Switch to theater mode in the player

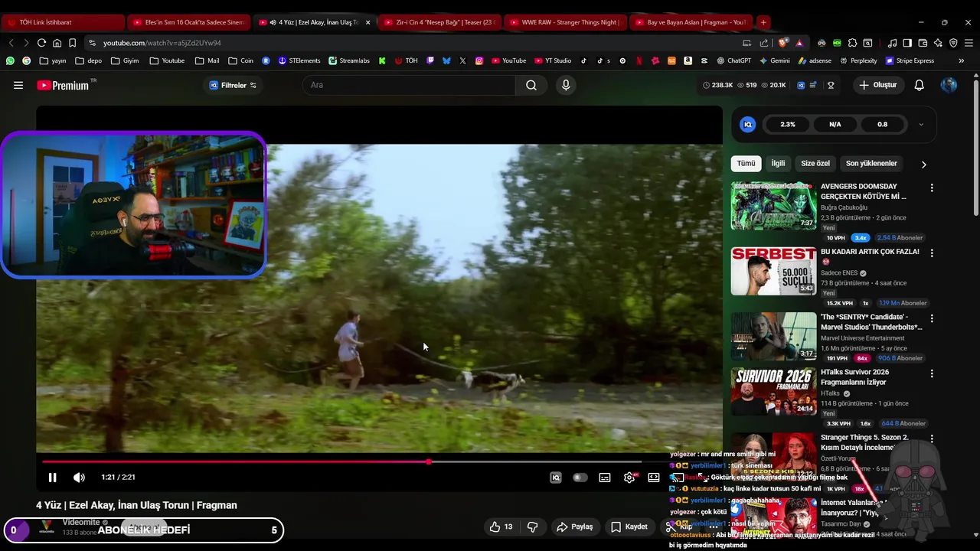coord(654,478)
